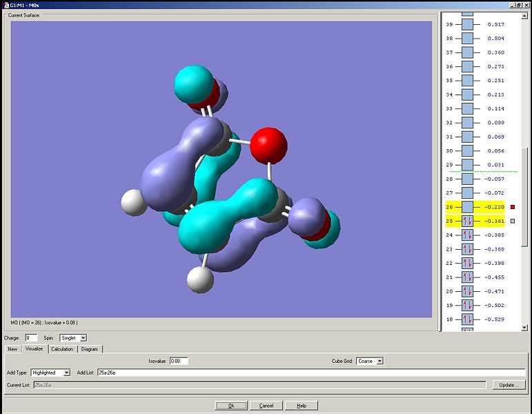The image size is (532, 414).
Task: Click energy value -0.361 for MO 25
Action: point(494,221)
